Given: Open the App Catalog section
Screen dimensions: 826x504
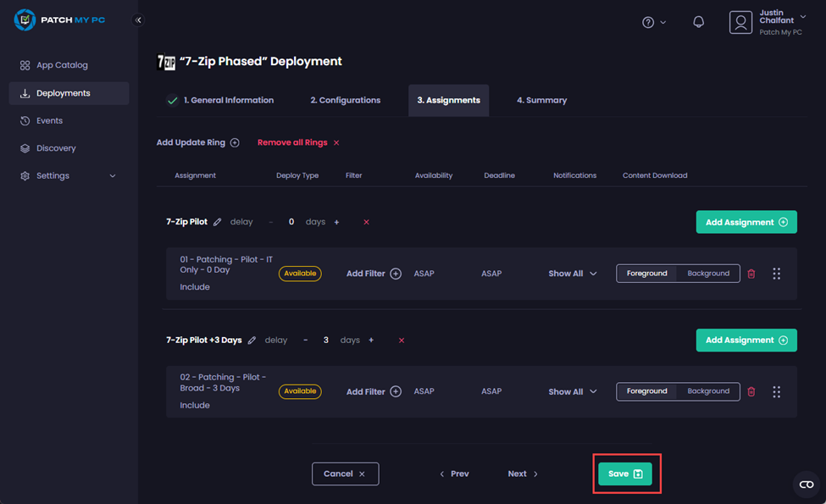Looking at the screenshot, I should click(x=59, y=64).
